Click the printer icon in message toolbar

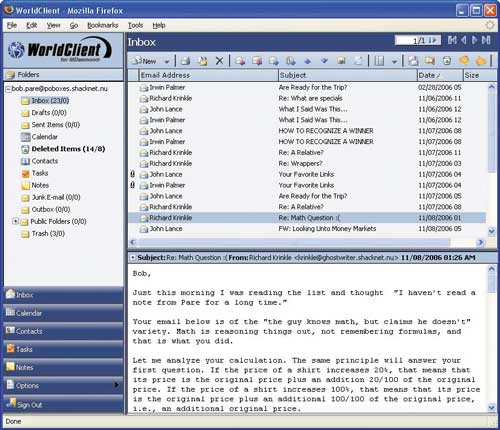pos(185,61)
